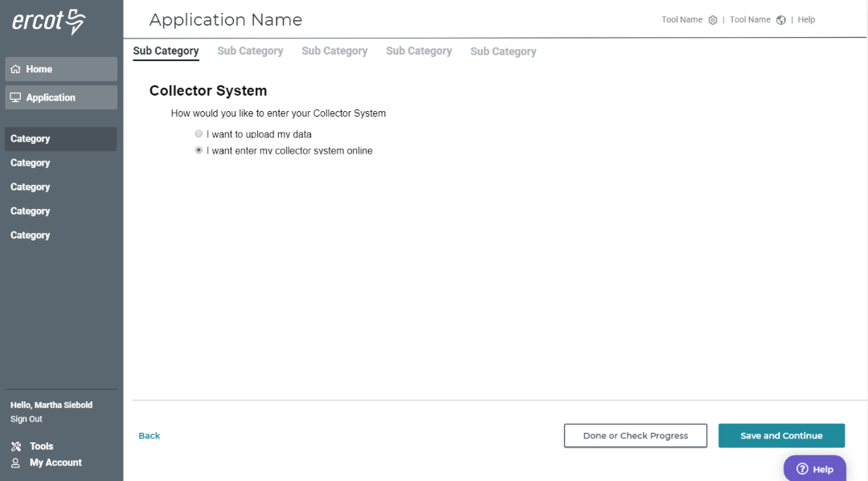
Task: Click the third Sub Category tab
Action: [334, 51]
